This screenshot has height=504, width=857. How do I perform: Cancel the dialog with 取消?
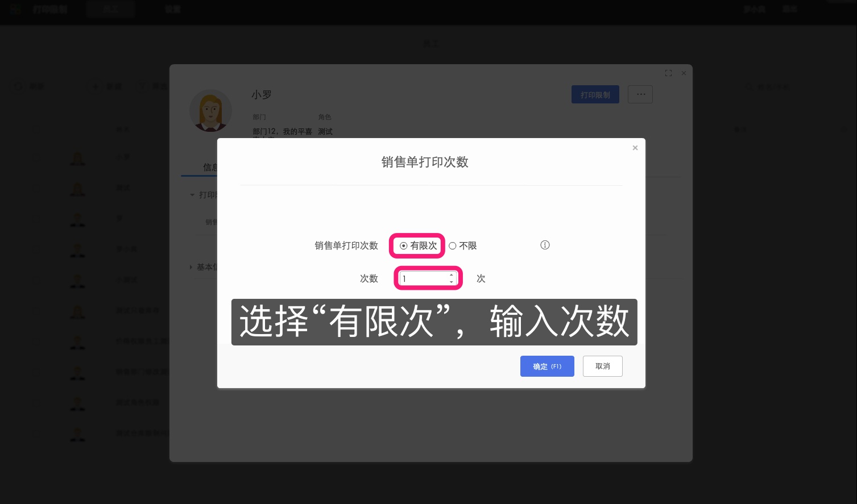coord(603,366)
